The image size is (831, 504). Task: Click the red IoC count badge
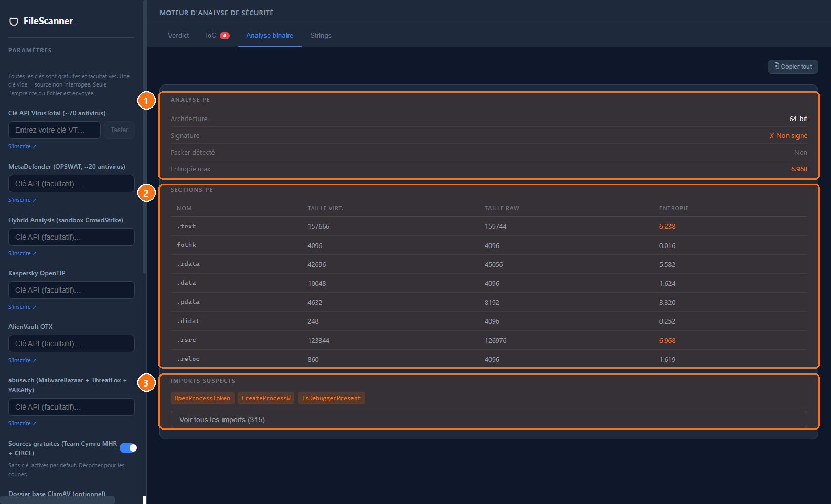pos(225,36)
